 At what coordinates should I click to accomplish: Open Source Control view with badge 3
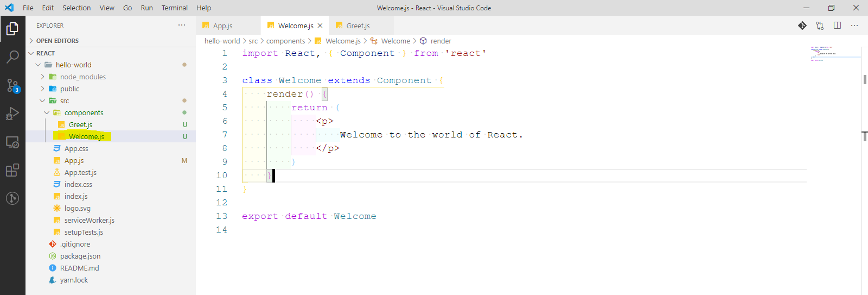point(12,85)
